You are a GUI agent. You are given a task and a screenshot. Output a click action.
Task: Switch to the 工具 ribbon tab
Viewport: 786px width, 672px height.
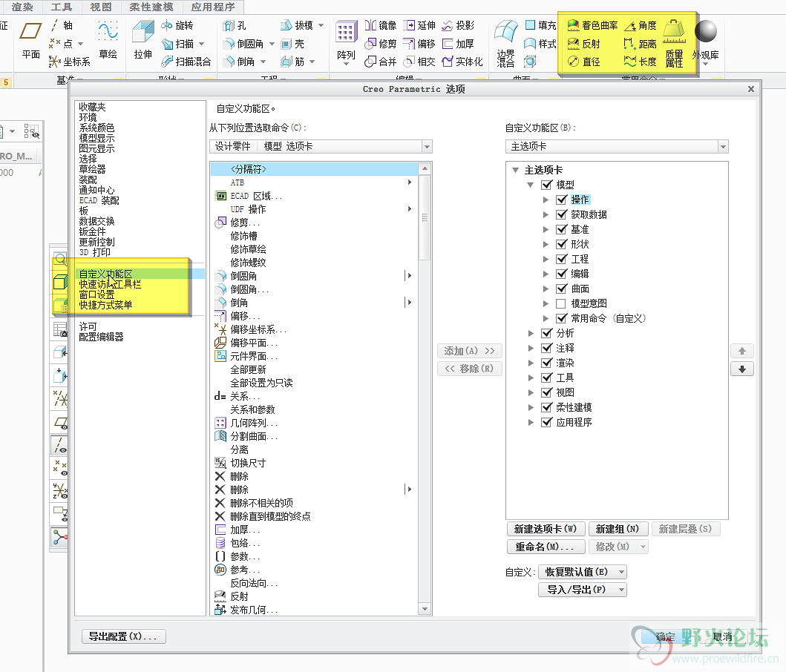tap(61, 7)
